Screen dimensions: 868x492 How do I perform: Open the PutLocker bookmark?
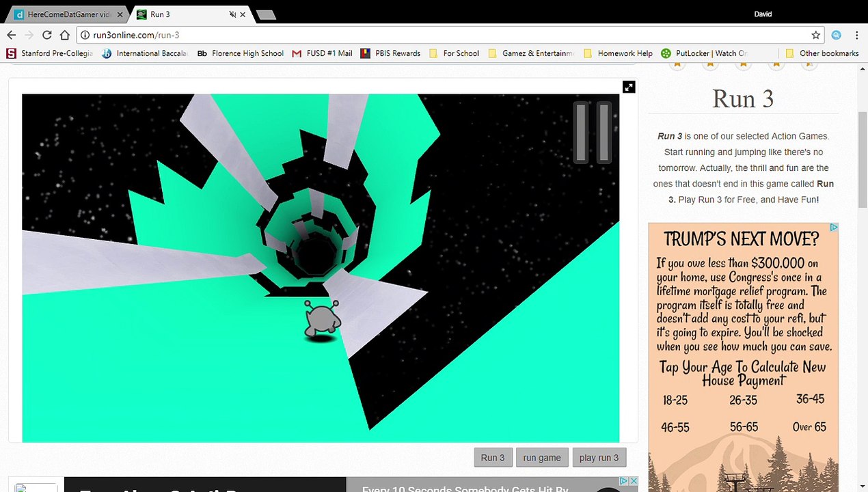(x=705, y=53)
